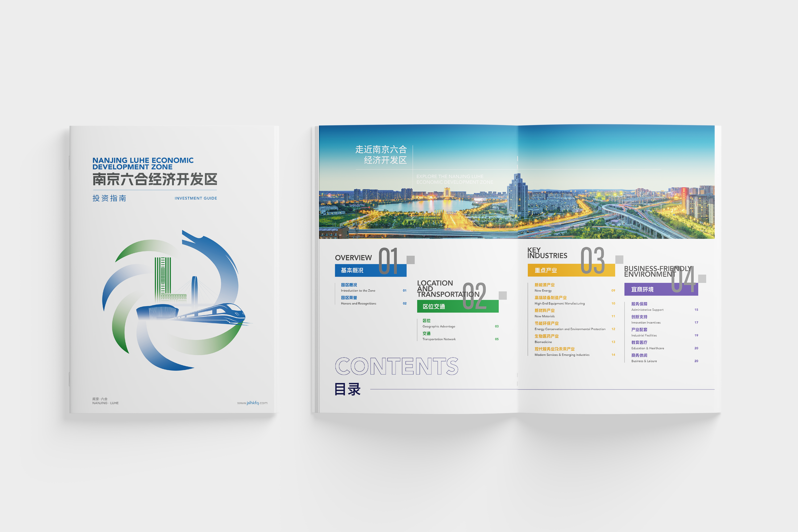
Task: Click "投资指南" on the cover
Action: tap(109, 198)
